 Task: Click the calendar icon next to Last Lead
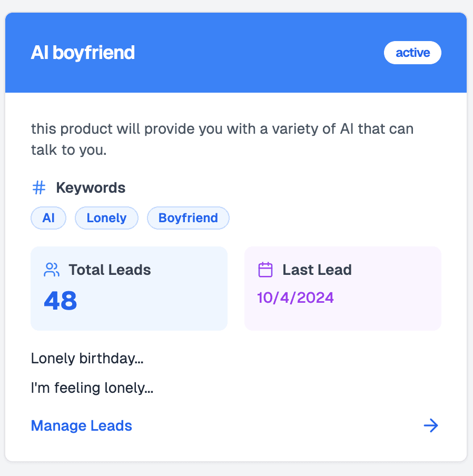(x=265, y=269)
